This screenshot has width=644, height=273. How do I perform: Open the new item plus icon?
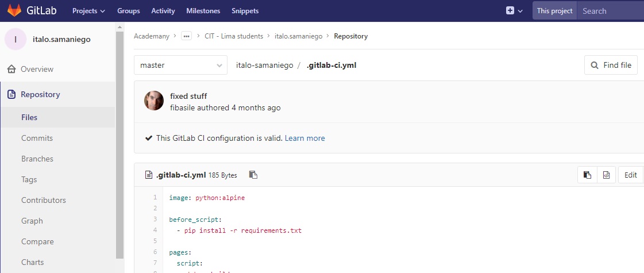coord(510,11)
